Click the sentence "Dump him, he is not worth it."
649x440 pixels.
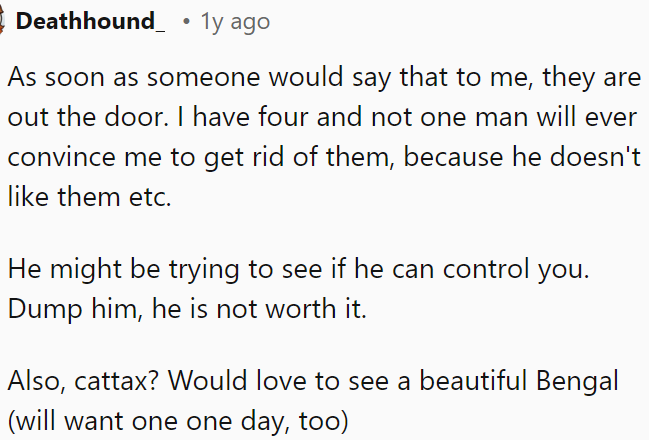tap(187, 309)
